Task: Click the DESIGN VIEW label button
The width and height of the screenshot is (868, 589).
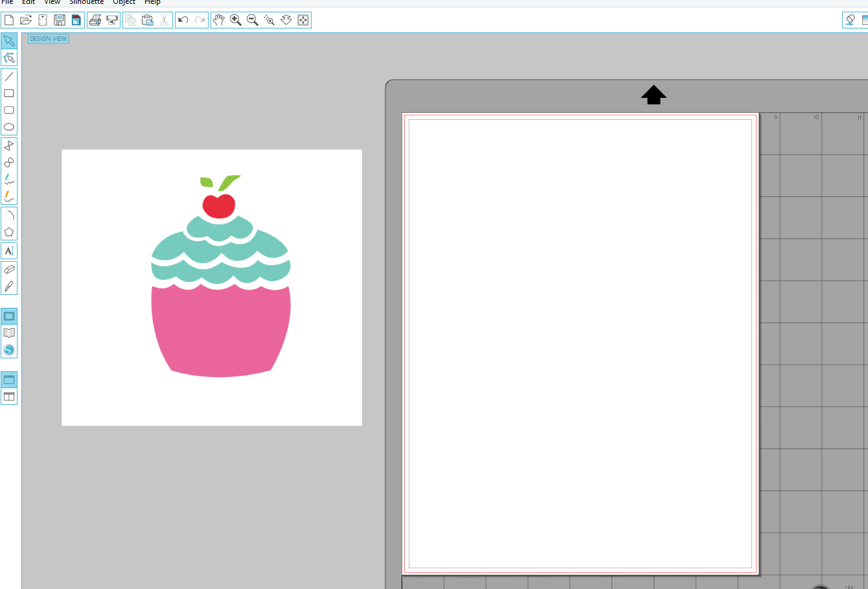Action: 48,39
